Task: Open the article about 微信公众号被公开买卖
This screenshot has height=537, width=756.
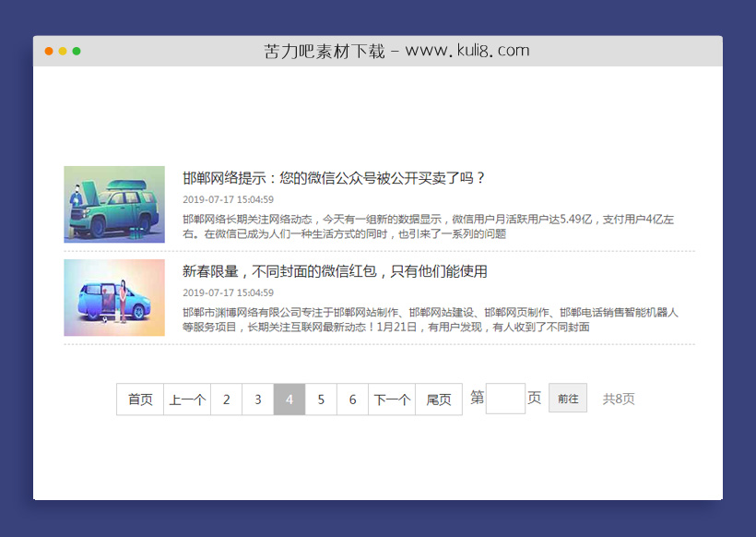Action: [332, 179]
